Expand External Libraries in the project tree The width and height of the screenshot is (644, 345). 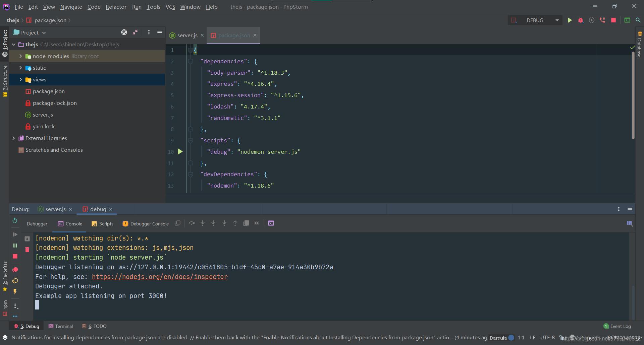(13, 138)
